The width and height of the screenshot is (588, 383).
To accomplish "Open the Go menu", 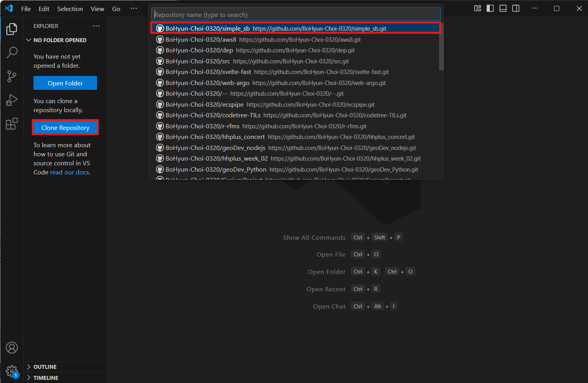I will pyautogui.click(x=116, y=9).
